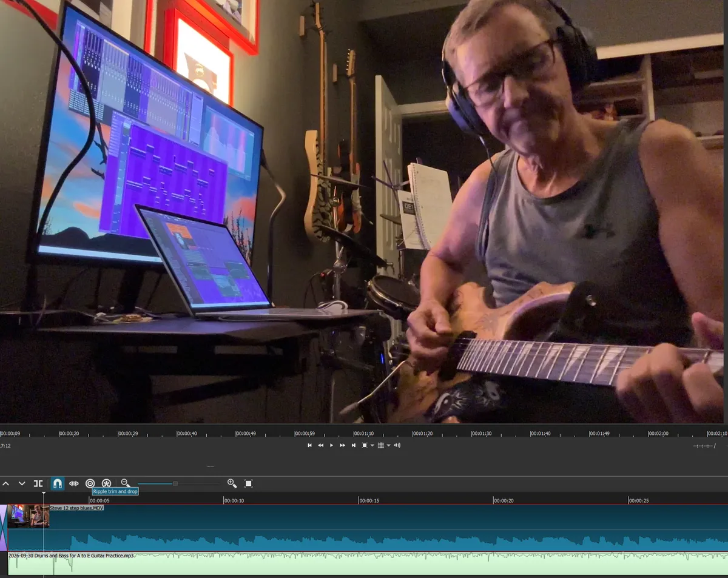Toggle ripple all tracks
The width and height of the screenshot is (728, 578).
click(x=106, y=483)
